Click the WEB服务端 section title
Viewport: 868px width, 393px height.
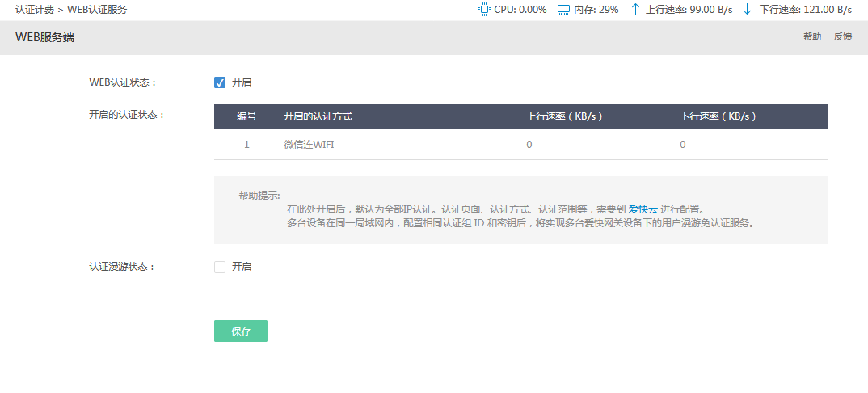[x=44, y=37]
